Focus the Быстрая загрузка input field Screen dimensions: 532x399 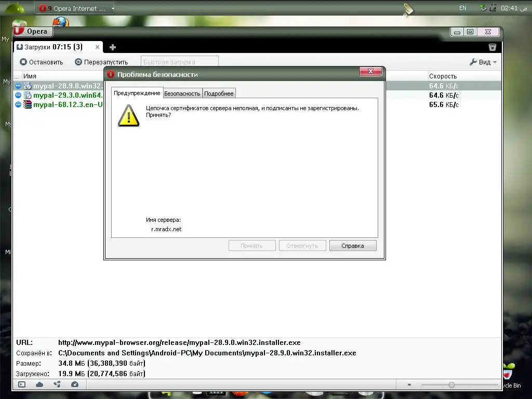[x=179, y=62]
